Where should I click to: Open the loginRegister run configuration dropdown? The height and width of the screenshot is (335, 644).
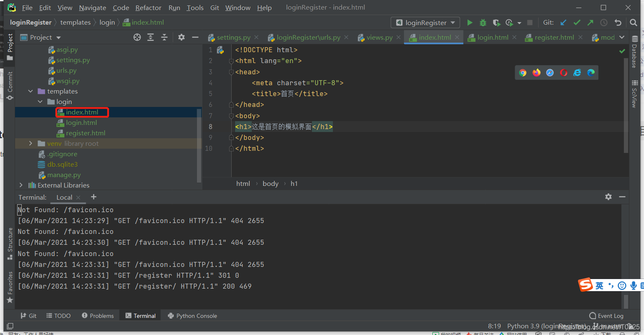point(425,23)
